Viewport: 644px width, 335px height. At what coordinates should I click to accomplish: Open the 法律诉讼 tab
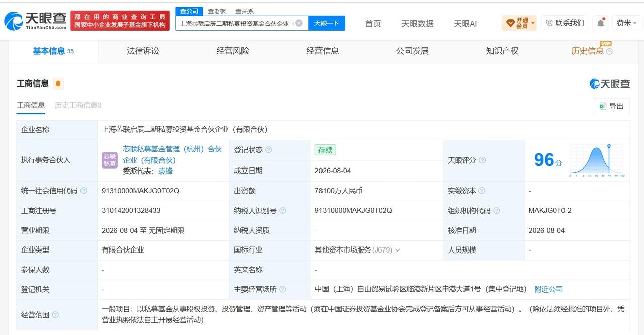pos(143,51)
